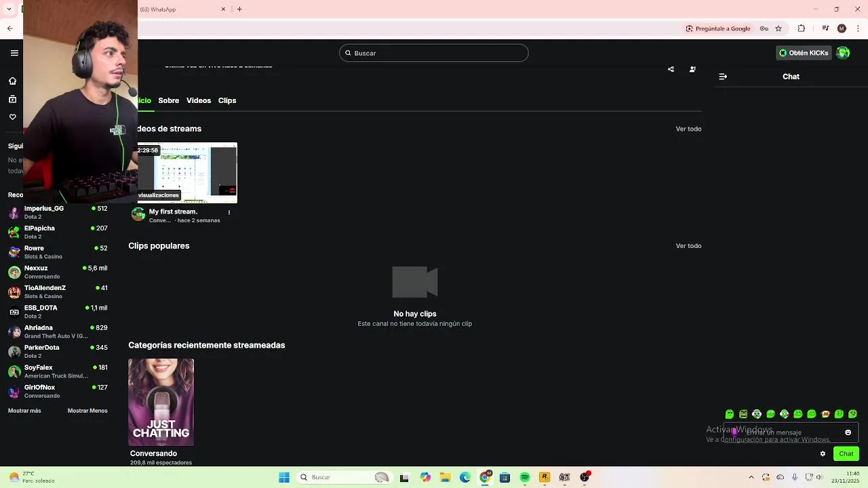Open ElPapicha recommended channel
The height and width of the screenshot is (488, 868).
(x=58, y=232)
